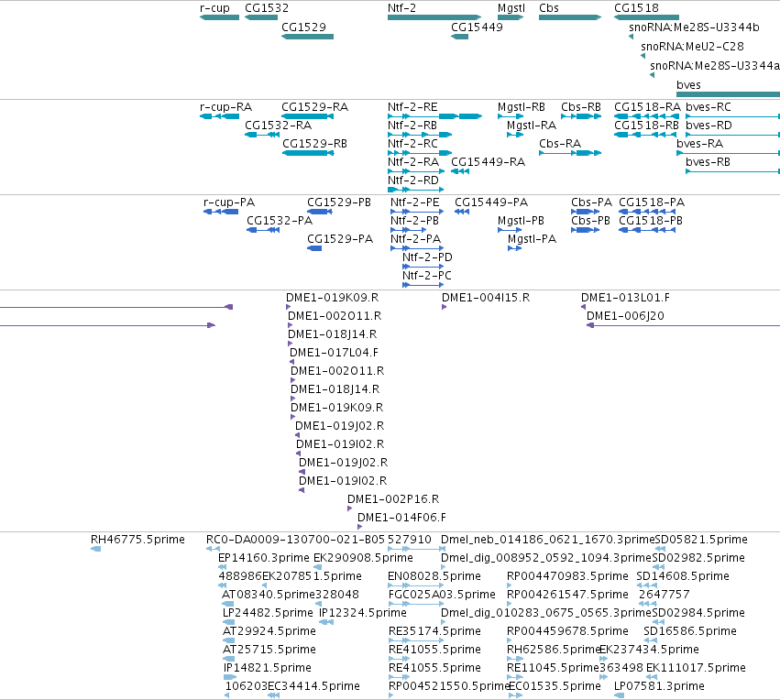The width and height of the screenshot is (780, 700).
Task: Select transcript Cbs-RB
Action: [581, 116]
